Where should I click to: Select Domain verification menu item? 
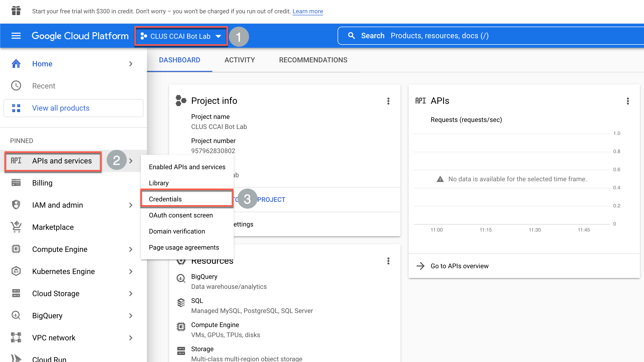click(x=187, y=231)
